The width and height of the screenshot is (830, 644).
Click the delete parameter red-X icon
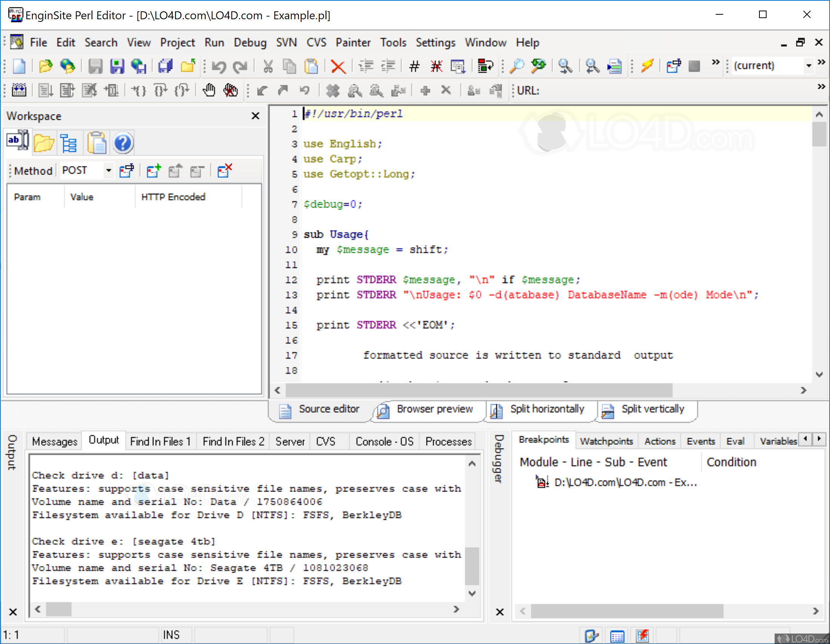pos(225,171)
